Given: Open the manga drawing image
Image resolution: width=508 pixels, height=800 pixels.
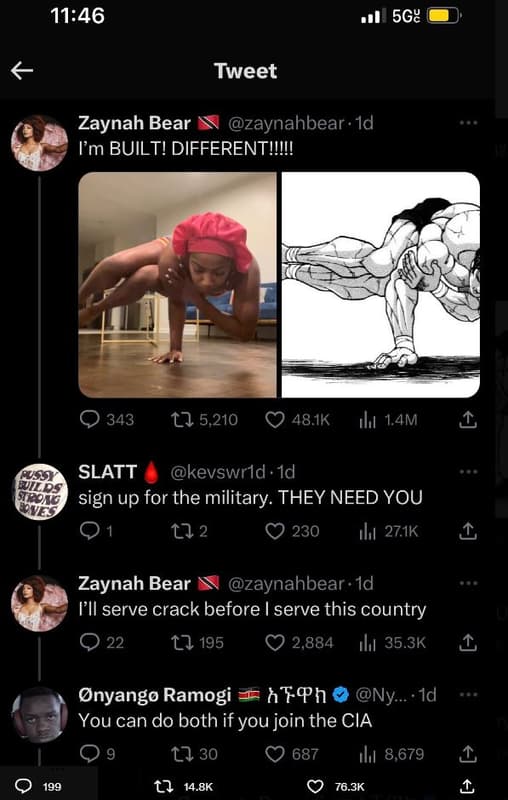Looking at the screenshot, I should (x=380, y=285).
